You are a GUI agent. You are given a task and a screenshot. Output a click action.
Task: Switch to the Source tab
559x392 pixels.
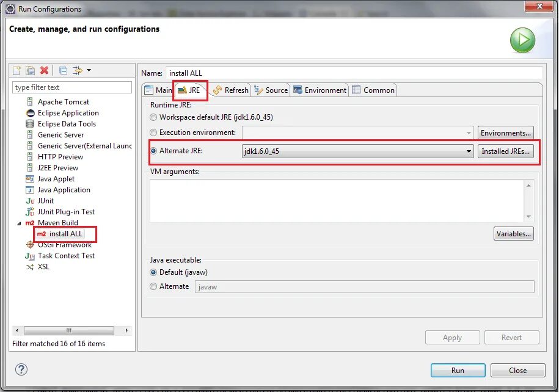[271, 90]
